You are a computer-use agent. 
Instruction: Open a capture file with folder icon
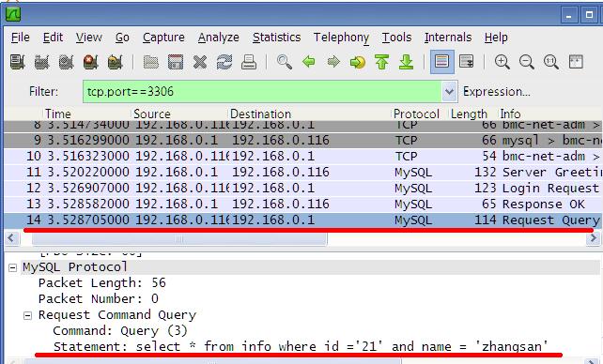click(x=151, y=61)
